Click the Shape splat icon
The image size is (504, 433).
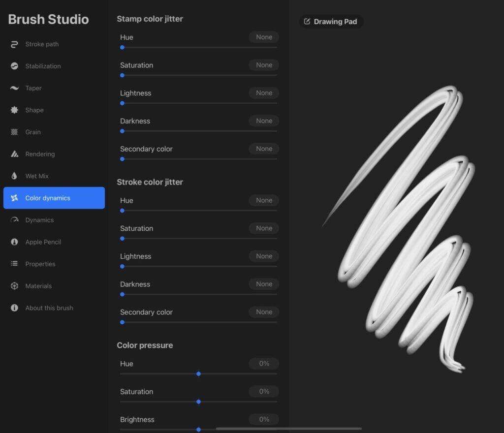(14, 110)
